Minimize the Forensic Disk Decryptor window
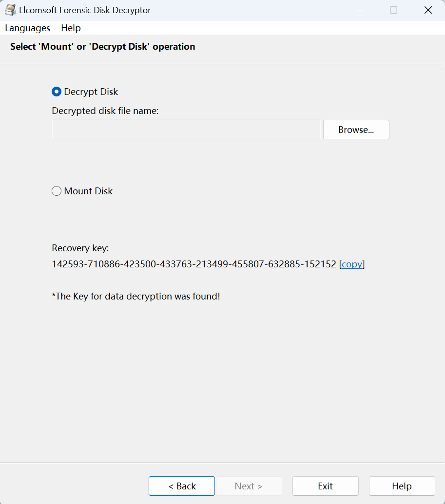 pyautogui.click(x=359, y=10)
